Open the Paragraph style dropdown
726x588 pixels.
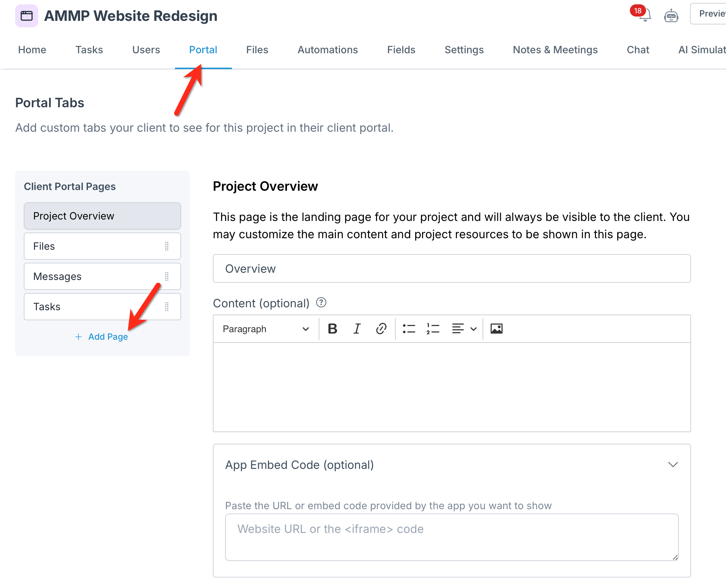(266, 329)
